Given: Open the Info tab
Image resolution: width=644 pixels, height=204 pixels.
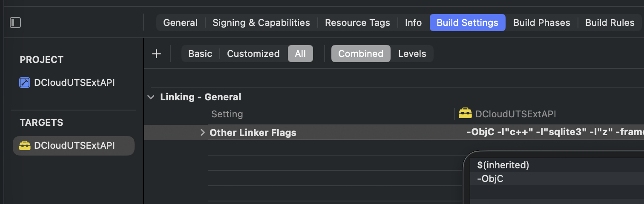Looking at the screenshot, I should pos(413,23).
